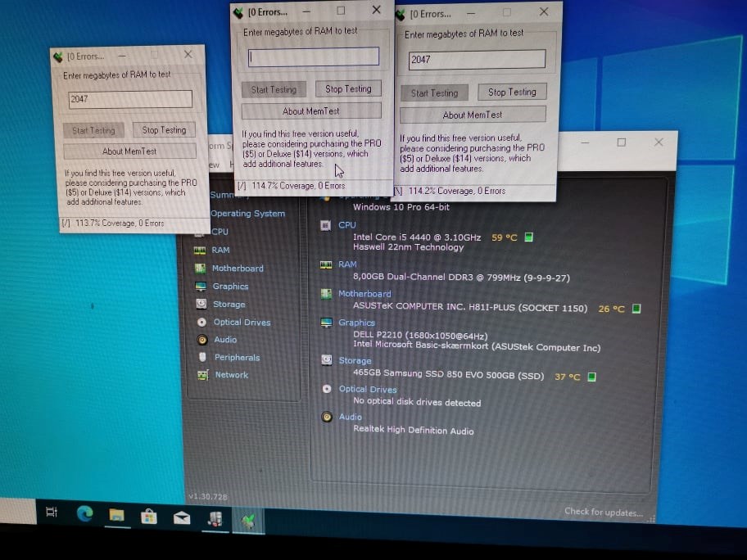
Task: Open the CPU heading link in the summary
Action: (x=347, y=225)
